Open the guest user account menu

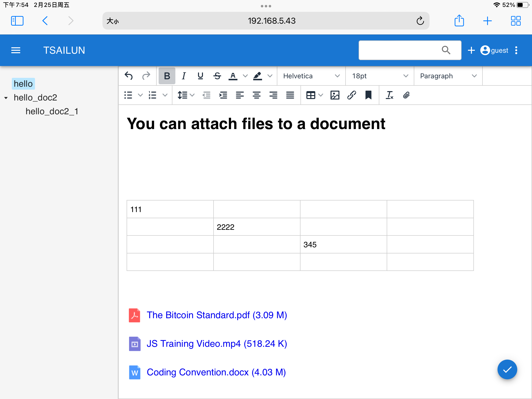pos(494,50)
